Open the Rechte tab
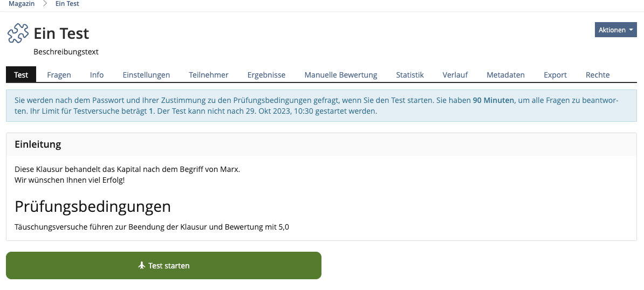 pyautogui.click(x=598, y=75)
